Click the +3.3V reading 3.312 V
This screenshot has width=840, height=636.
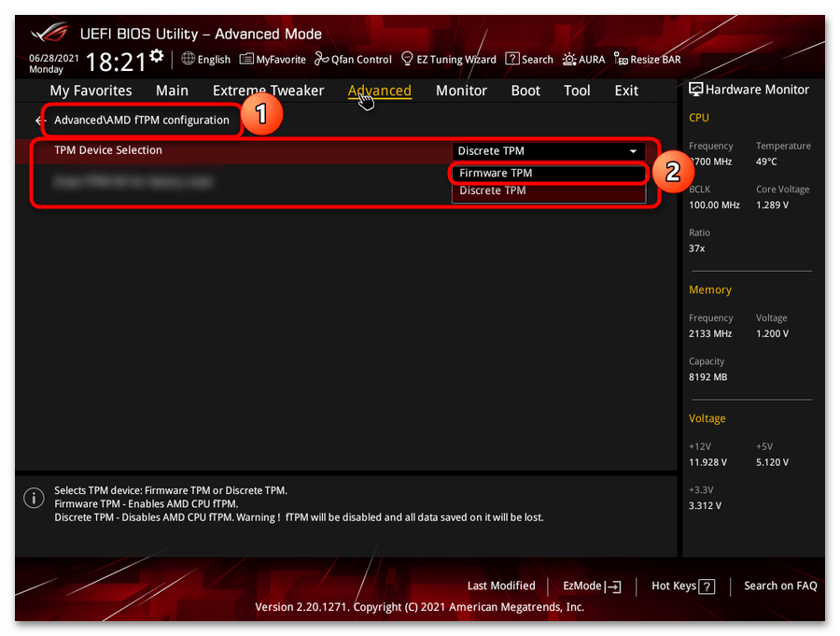(705, 505)
